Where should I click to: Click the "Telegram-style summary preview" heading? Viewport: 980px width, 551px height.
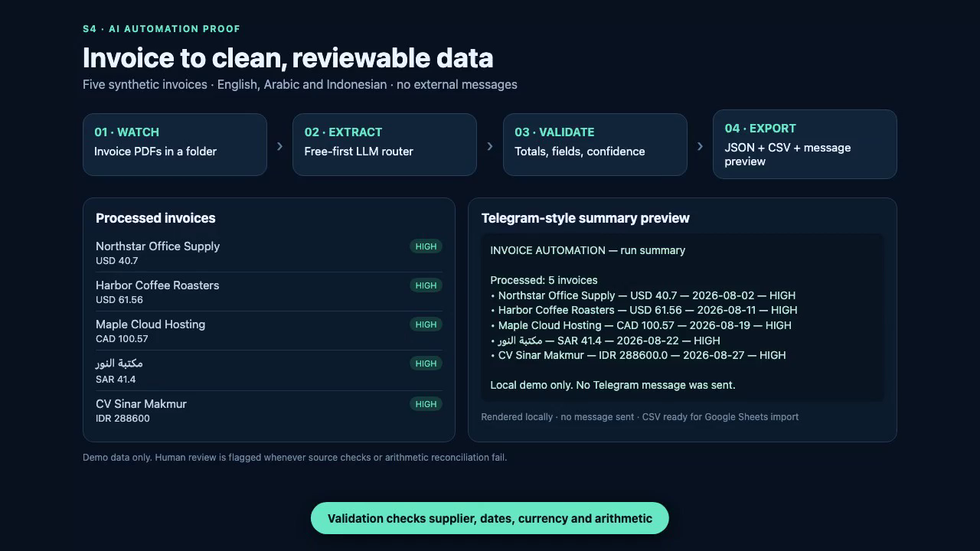[586, 218]
